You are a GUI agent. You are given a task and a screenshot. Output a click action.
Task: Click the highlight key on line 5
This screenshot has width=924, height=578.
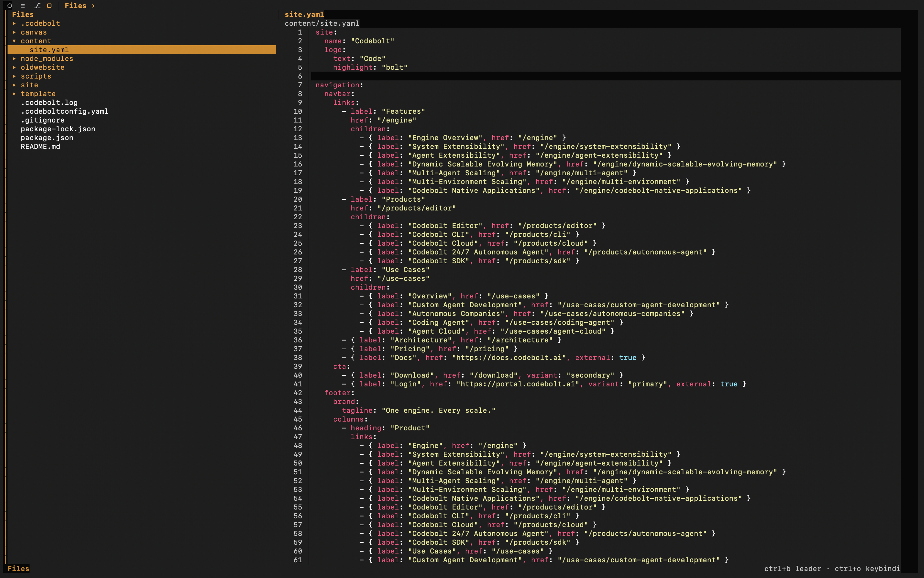[353, 67]
